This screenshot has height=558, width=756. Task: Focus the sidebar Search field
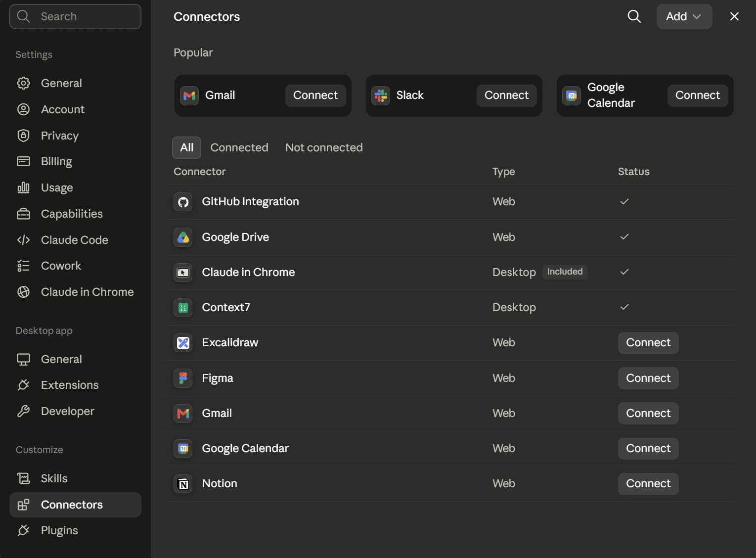pyautogui.click(x=75, y=16)
